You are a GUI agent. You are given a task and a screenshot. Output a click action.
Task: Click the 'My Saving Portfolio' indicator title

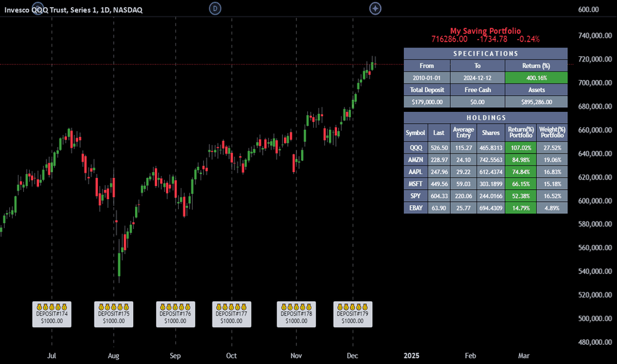coord(485,30)
